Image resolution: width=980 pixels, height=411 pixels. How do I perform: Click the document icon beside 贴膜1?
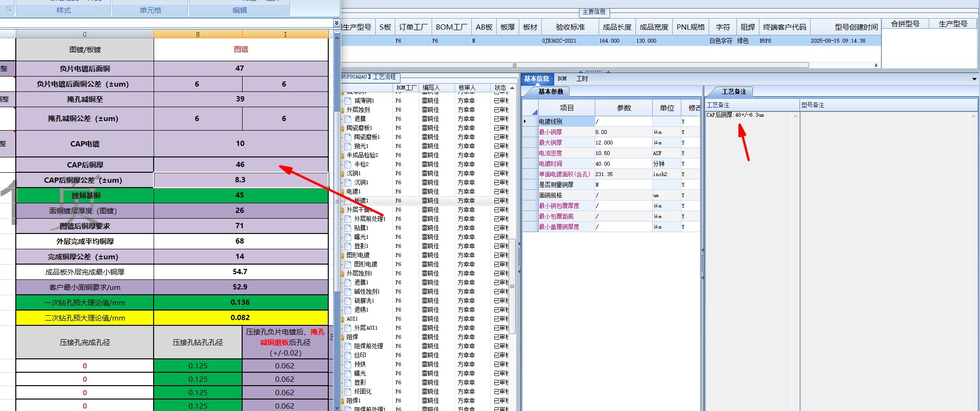[x=348, y=228]
